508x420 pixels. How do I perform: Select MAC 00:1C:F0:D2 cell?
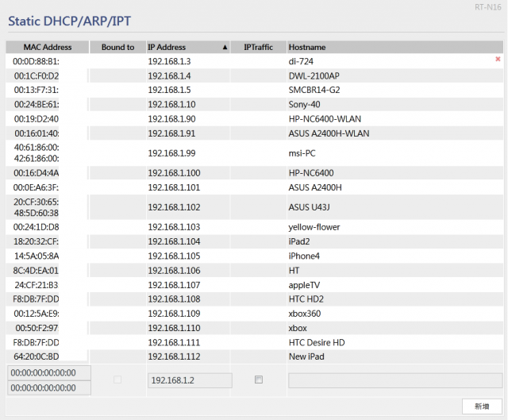click(x=37, y=76)
